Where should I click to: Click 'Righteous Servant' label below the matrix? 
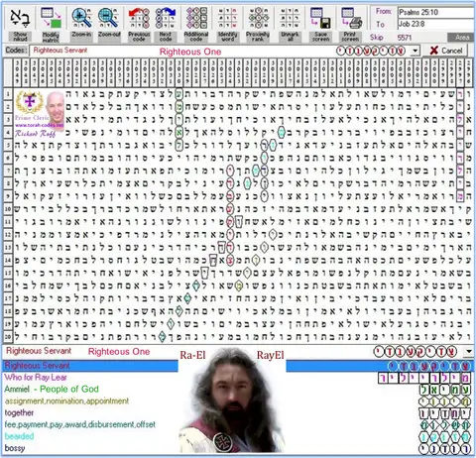coord(39,351)
